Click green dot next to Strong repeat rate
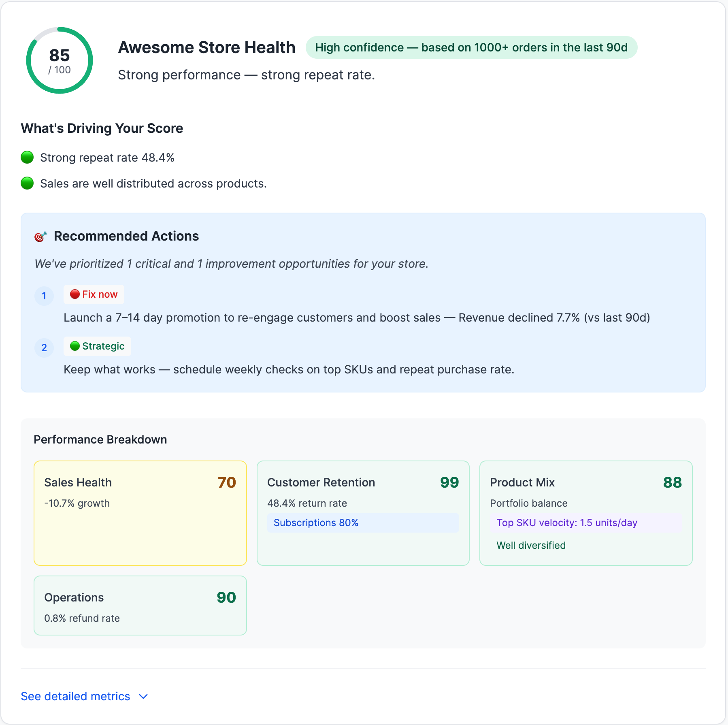728x725 pixels. pyautogui.click(x=27, y=157)
